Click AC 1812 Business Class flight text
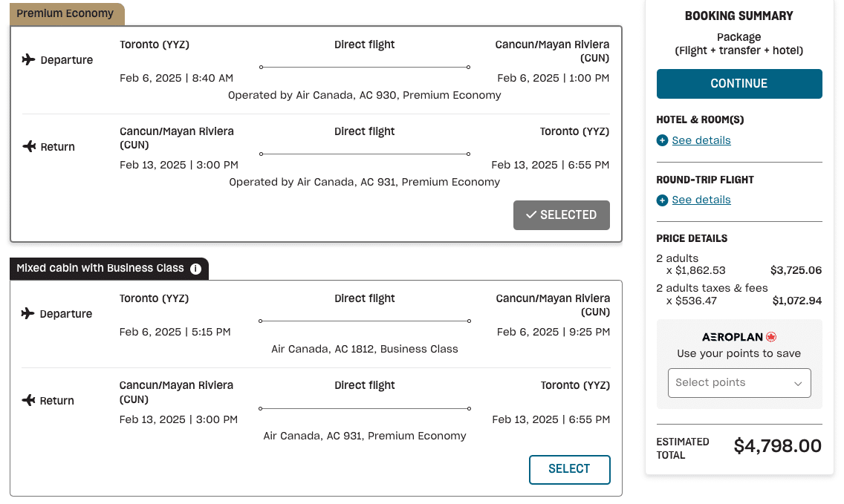The image size is (844, 504). coord(365,349)
